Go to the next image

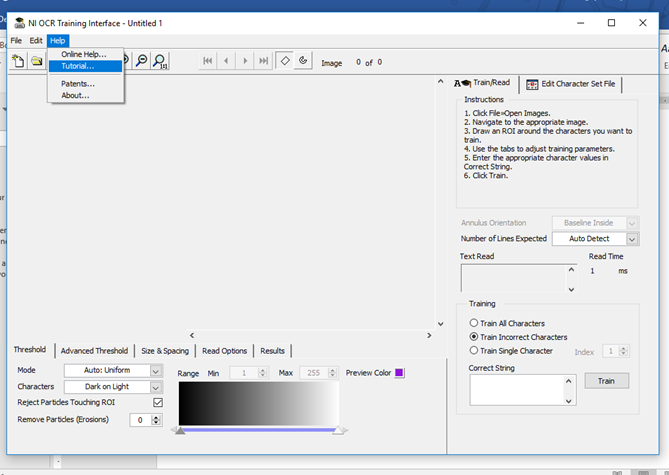[x=245, y=61]
